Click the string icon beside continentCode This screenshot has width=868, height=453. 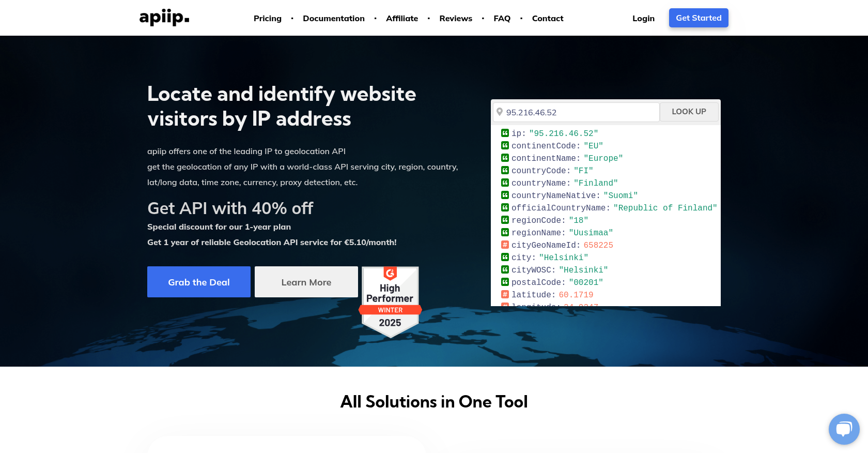(505, 145)
